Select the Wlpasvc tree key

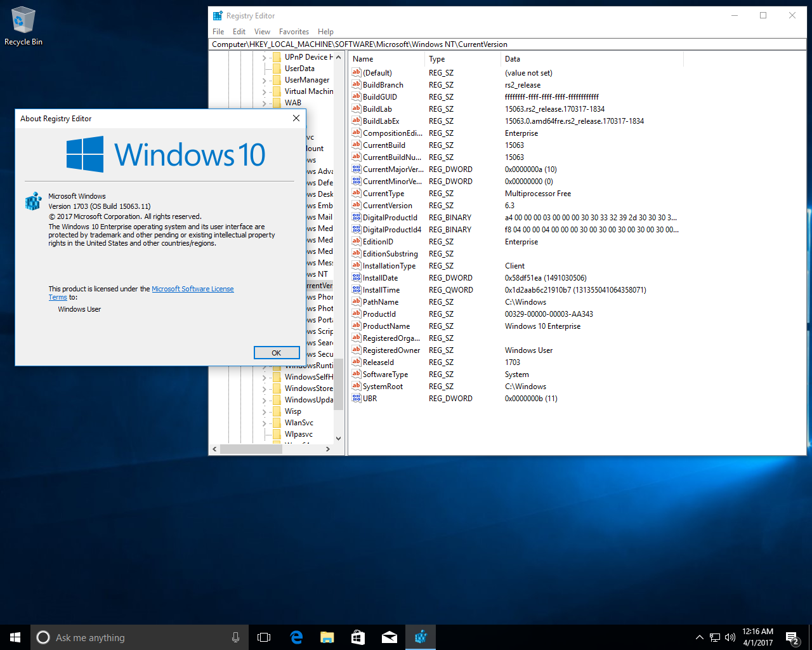(x=299, y=434)
